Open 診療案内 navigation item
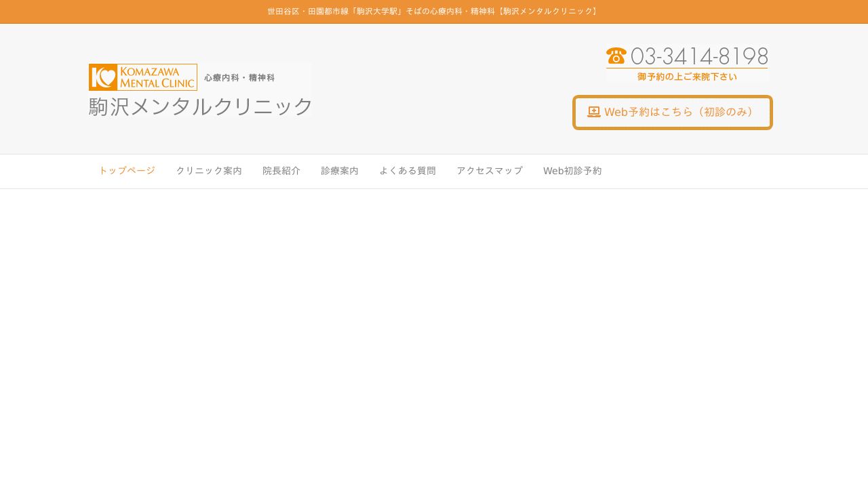The width and height of the screenshot is (868, 488). 340,171
